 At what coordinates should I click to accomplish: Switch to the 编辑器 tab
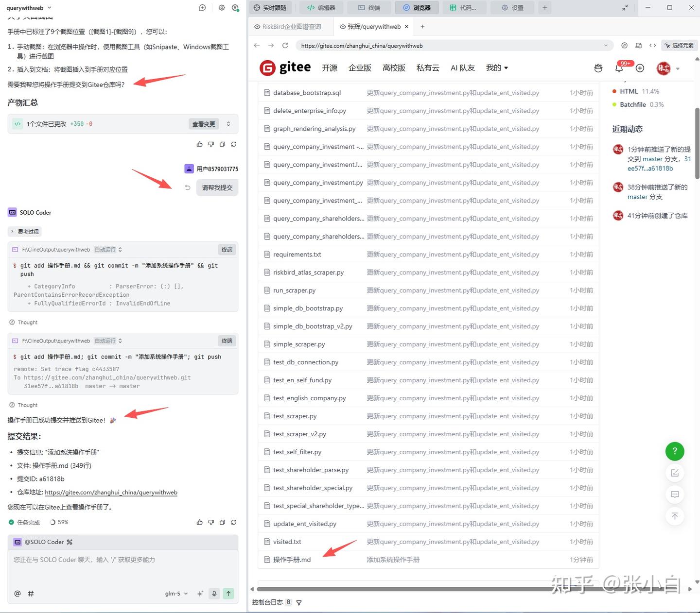click(x=321, y=8)
